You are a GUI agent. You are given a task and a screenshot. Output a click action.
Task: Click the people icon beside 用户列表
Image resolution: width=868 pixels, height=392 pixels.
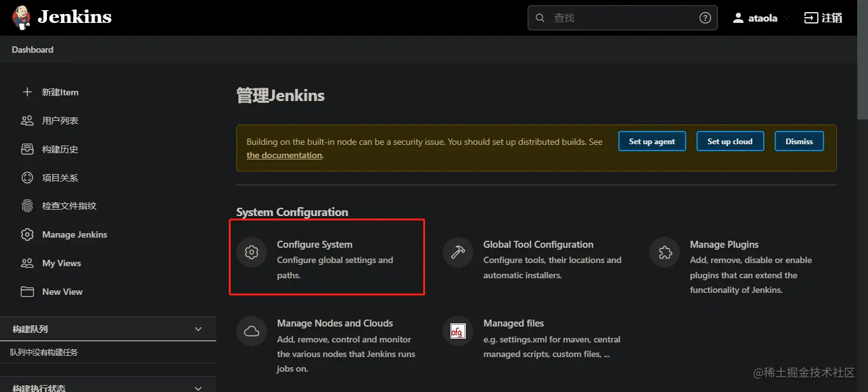pos(27,120)
